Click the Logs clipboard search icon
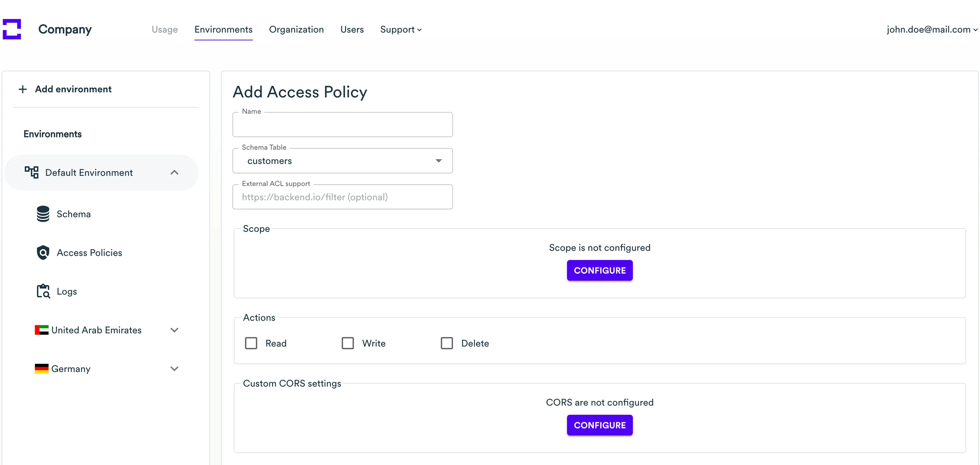 (x=43, y=291)
